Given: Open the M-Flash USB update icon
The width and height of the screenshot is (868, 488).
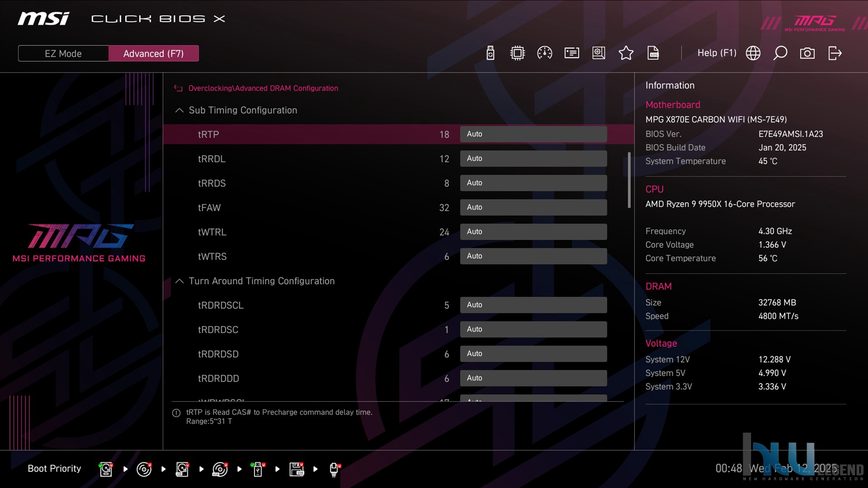Looking at the screenshot, I should (490, 53).
